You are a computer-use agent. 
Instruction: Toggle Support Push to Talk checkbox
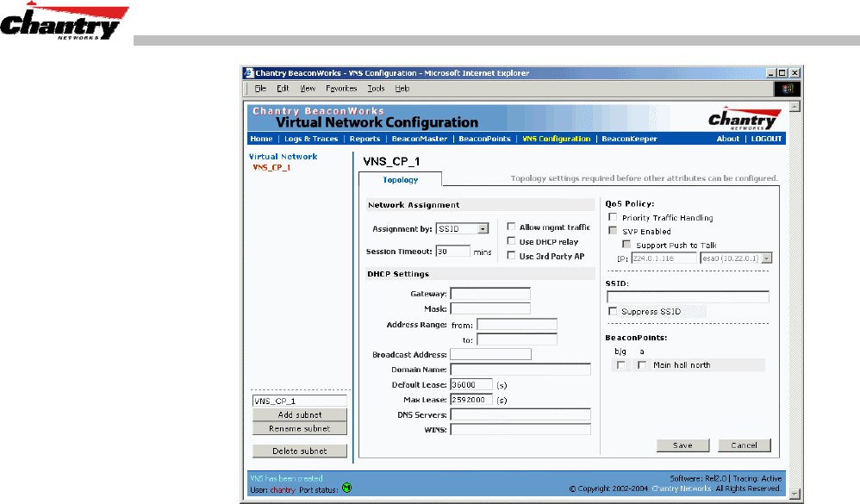tap(626, 245)
